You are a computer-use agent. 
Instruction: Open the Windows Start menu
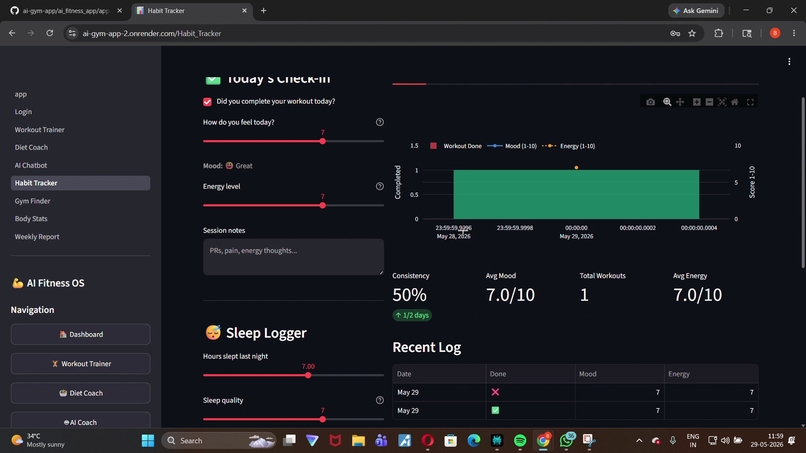148,440
